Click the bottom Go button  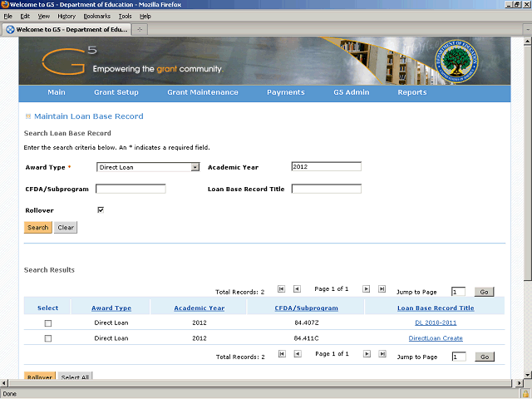[x=485, y=357]
